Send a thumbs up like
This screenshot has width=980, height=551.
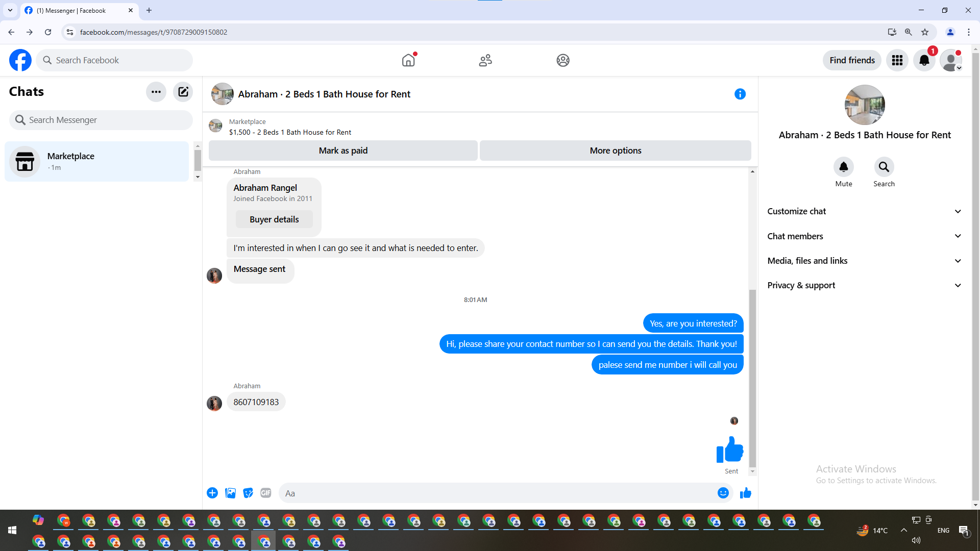click(x=746, y=493)
